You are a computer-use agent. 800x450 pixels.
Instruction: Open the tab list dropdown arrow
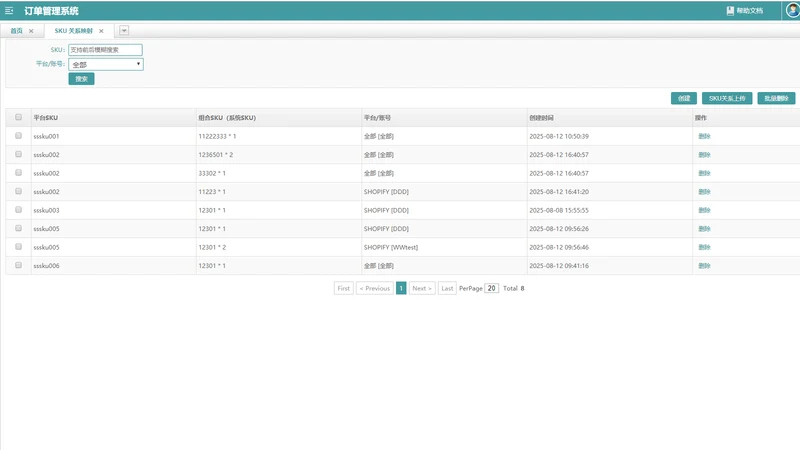[x=124, y=31]
